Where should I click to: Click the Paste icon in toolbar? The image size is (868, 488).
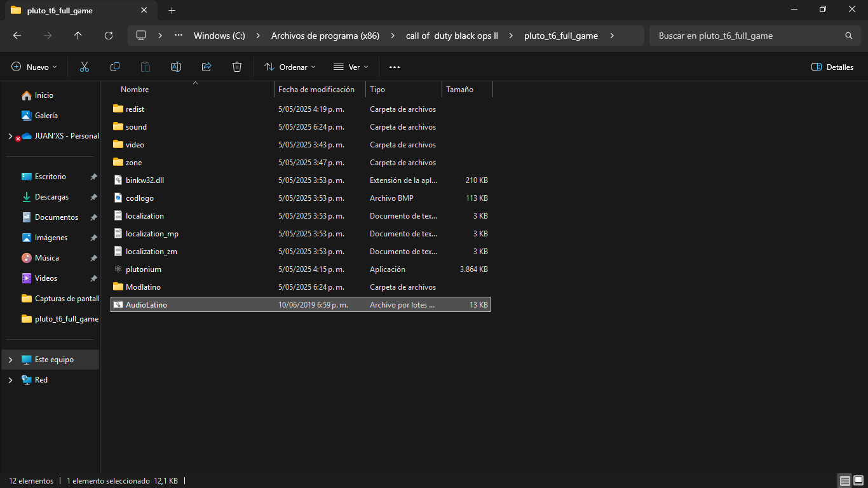[146, 67]
